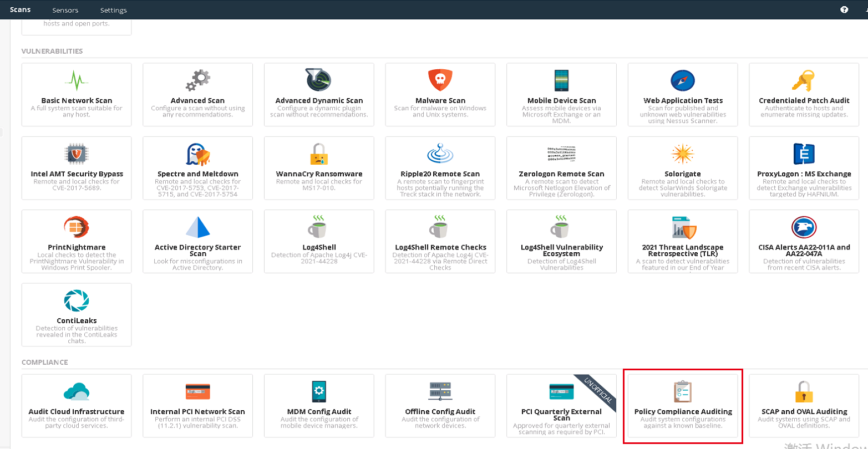This screenshot has height=449, width=868.
Task: Click the Mobile Device Scan phone icon
Action: click(x=561, y=80)
